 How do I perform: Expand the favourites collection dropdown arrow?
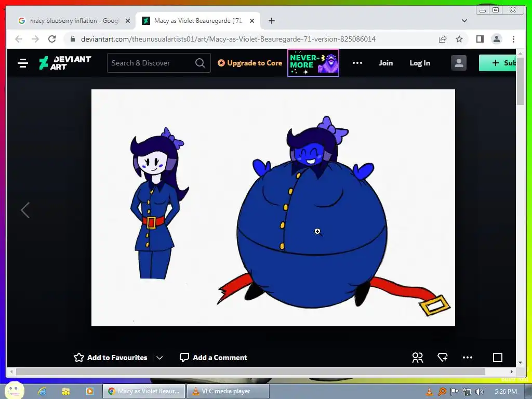point(159,357)
